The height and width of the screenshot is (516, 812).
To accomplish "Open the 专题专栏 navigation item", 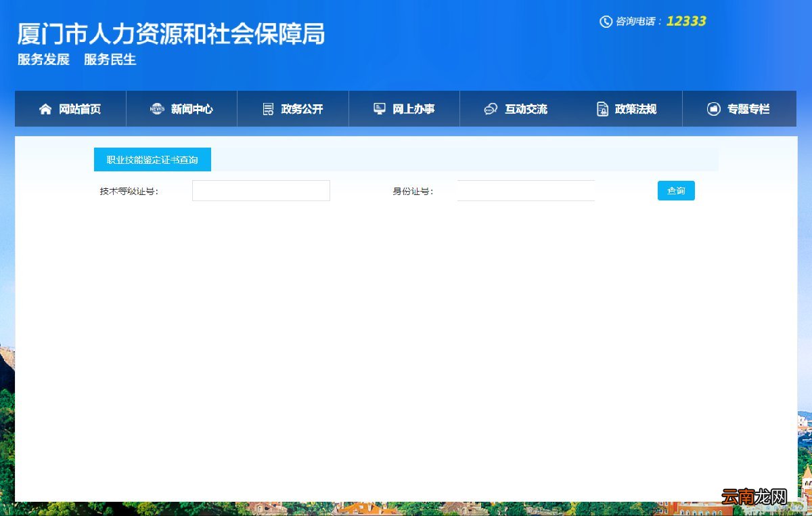I will tap(739, 109).
